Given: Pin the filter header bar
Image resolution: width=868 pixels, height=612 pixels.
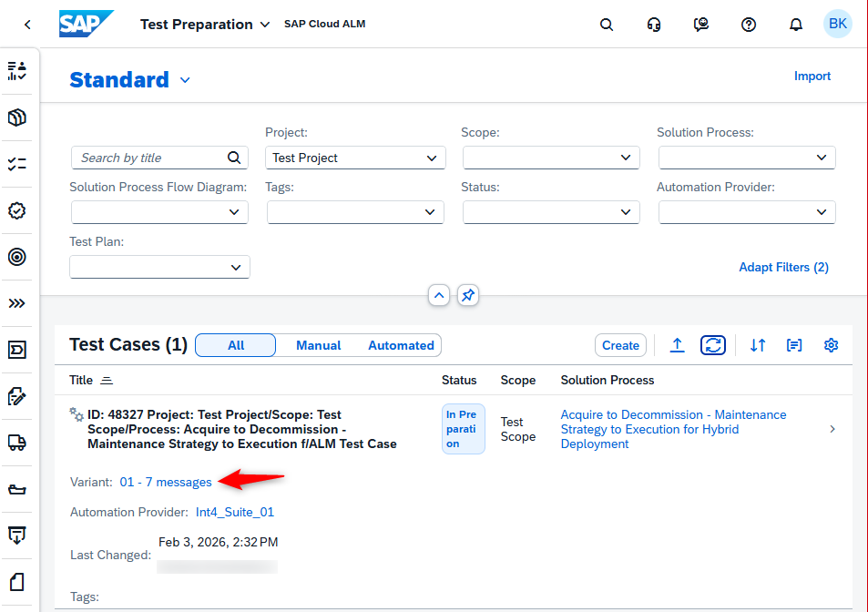Looking at the screenshot, I should (468, 295).
